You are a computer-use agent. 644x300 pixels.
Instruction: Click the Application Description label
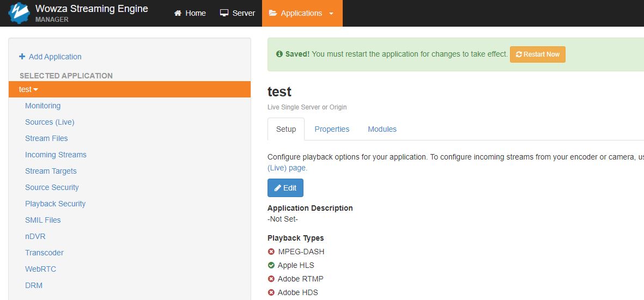click(310, 208)
